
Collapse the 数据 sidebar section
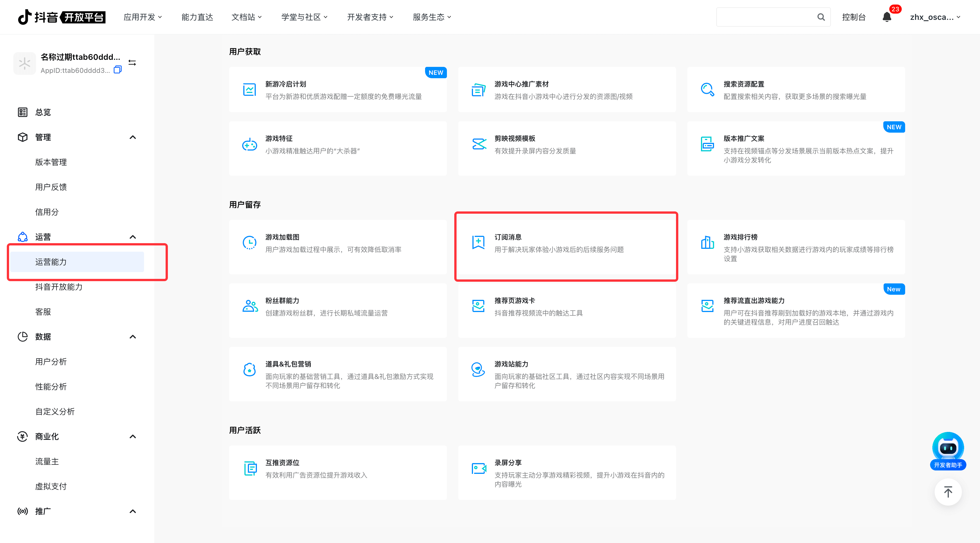click(132, 337)
